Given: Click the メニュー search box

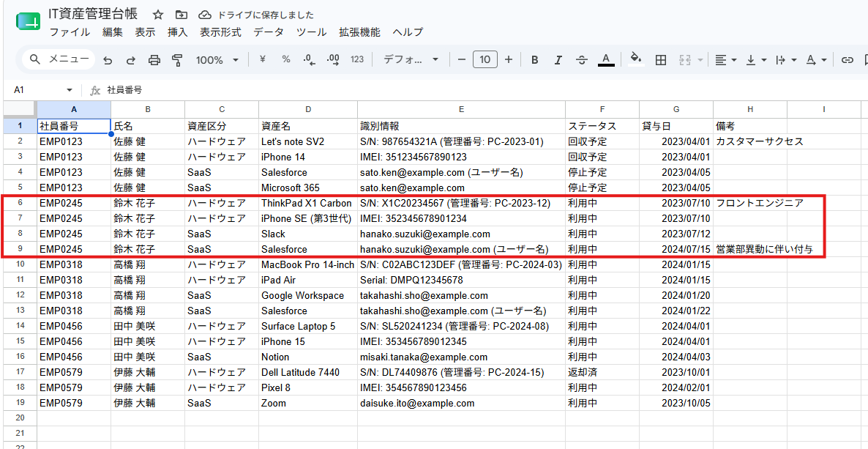Looking at the screenshot, I should pos(59,59).
